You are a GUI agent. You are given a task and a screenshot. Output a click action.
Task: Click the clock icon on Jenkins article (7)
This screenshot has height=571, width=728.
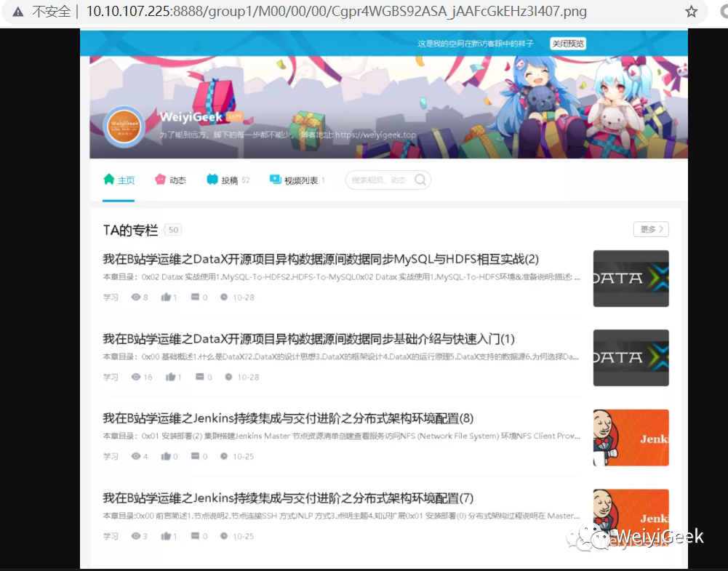click(x=224, y=536)
